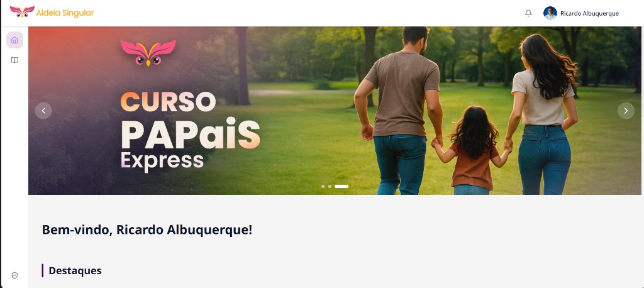Go to previous banner slide arrow

click(43, 111)
